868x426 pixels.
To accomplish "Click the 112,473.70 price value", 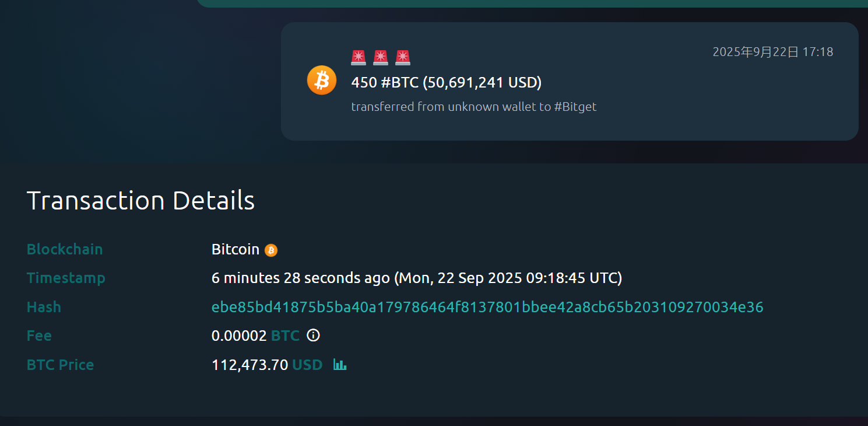I will (x=249, y=365).
